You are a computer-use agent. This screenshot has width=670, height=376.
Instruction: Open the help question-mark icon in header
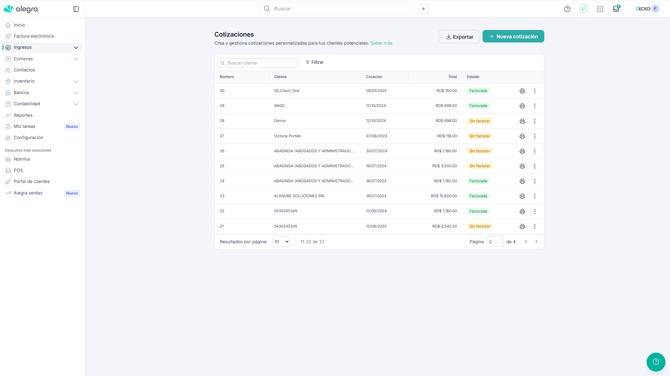pyautogui.click(x=567, y=9)
